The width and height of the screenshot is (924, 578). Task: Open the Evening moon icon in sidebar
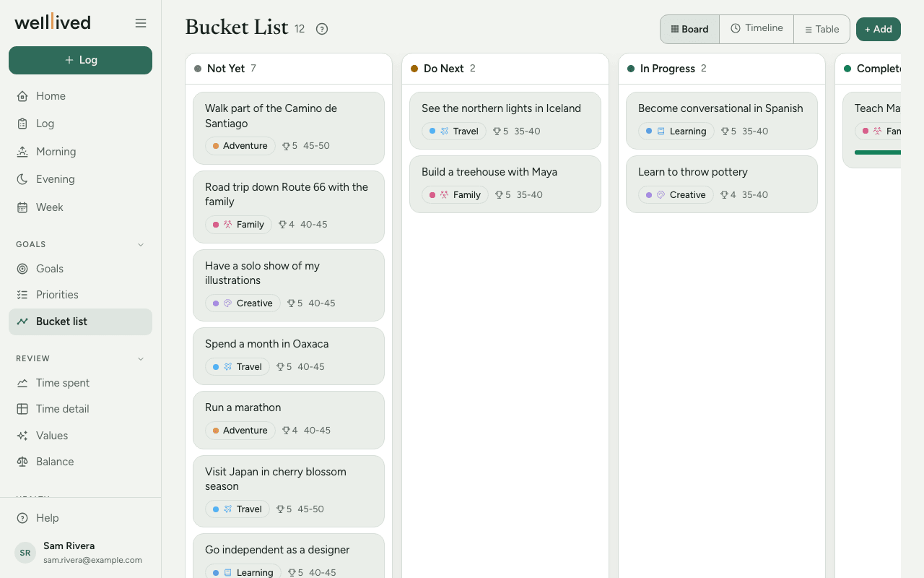click(x=22, y=179)
